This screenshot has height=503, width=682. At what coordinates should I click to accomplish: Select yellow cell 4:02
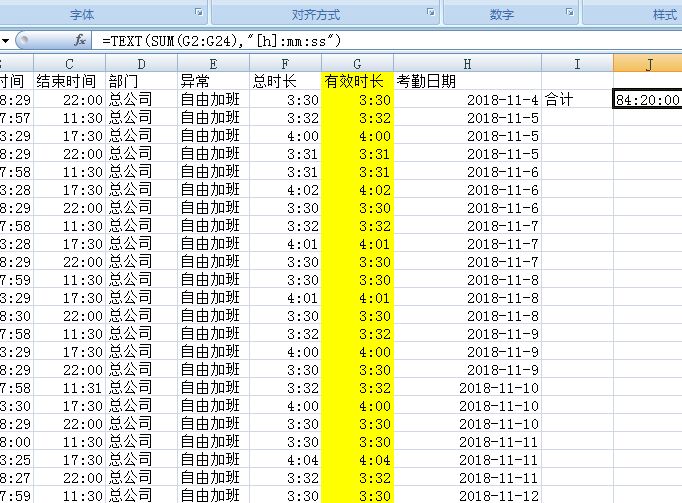click(x=357, y=190)
